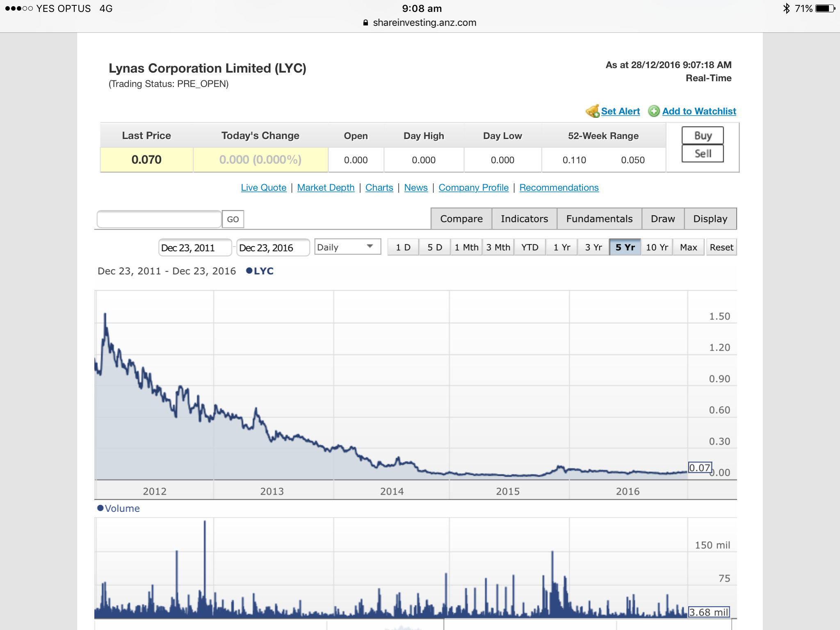The width and height of the screenshot is (840, 630).
Task: Click the Lynas Corporation Limited (LYC) heading
Action: coord(208,68)
